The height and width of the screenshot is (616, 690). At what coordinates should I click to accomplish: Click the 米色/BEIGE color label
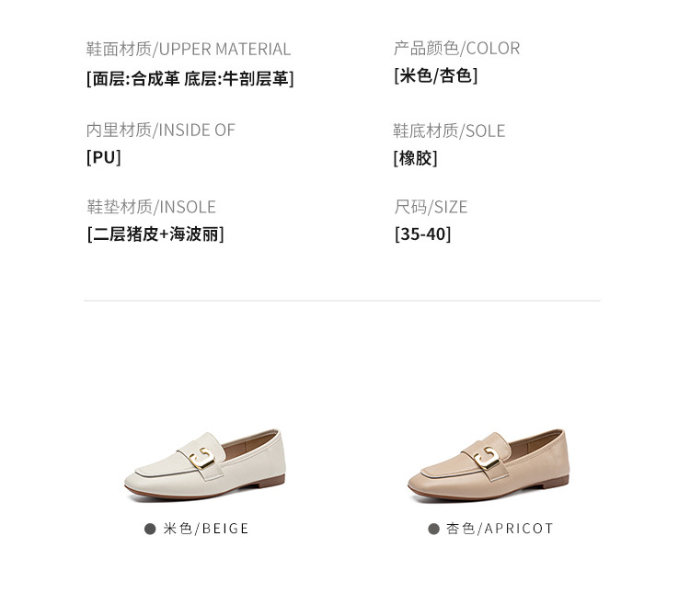(206, 529)
